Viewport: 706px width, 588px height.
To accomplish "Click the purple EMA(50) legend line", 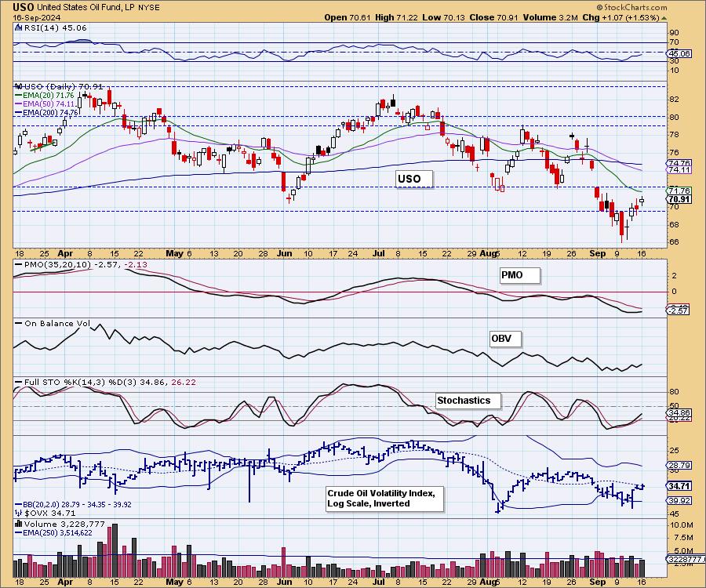I will pos(19,104).
